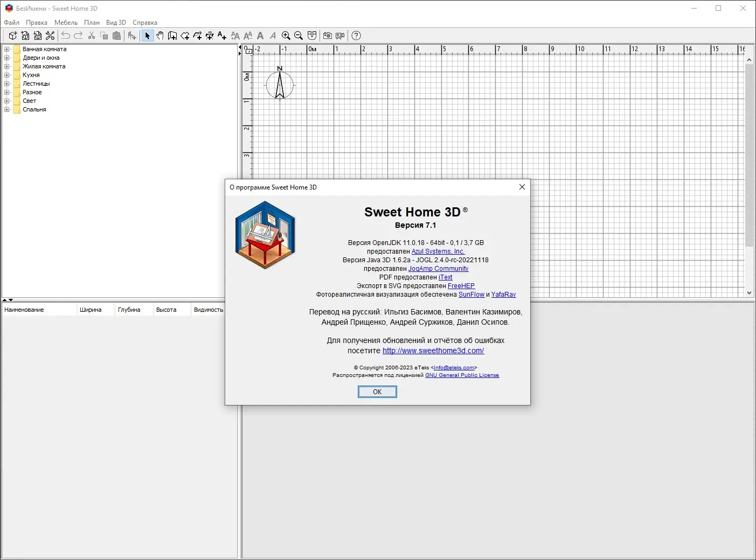Expand the Ванная комната category
The width and height of the screenshot is (756, 560).
(x=7, y=49)
